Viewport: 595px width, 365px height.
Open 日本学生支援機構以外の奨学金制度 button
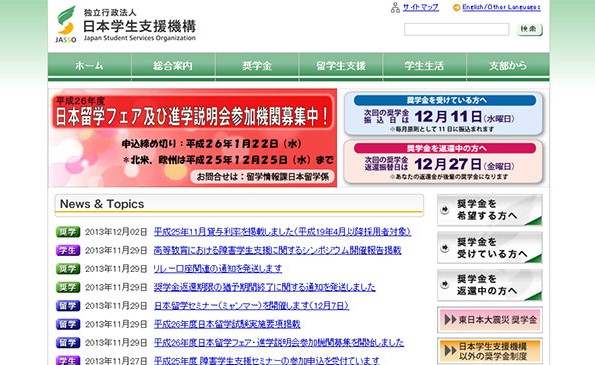(490, 351)
